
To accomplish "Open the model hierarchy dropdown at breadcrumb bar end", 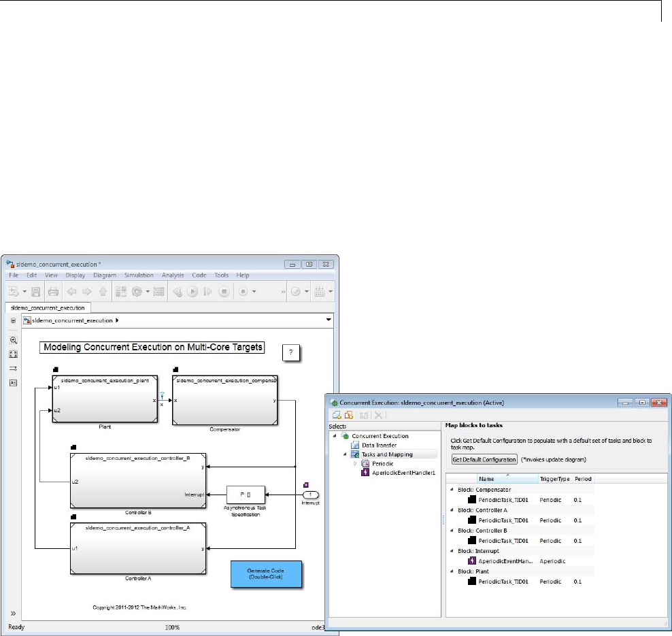I will click(329, 320).
